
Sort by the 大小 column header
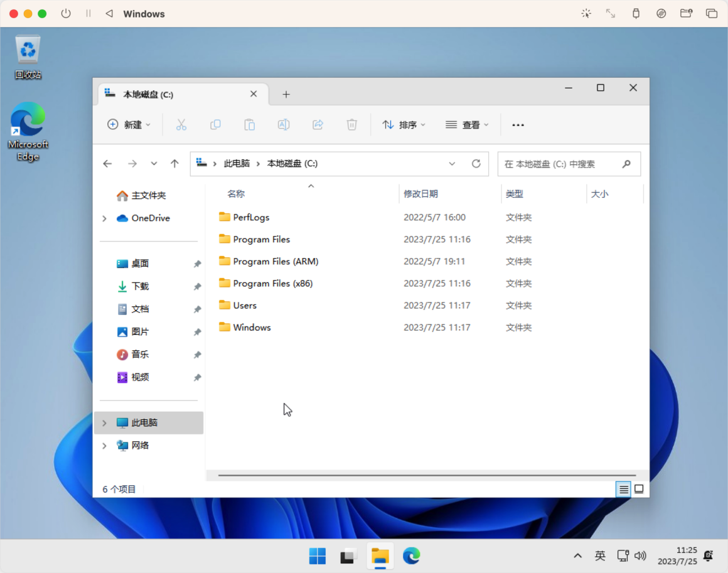(x=599, y=194)
